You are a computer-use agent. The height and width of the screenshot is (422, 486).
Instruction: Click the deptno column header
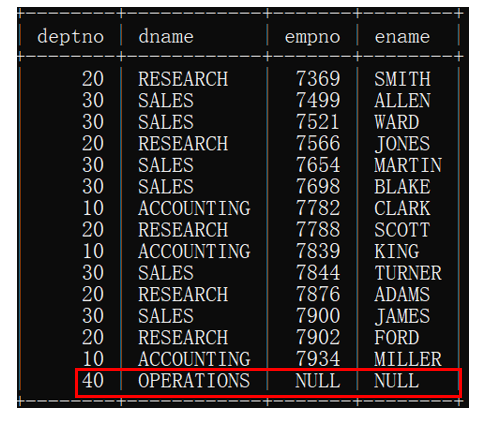[x=70, y=37]
